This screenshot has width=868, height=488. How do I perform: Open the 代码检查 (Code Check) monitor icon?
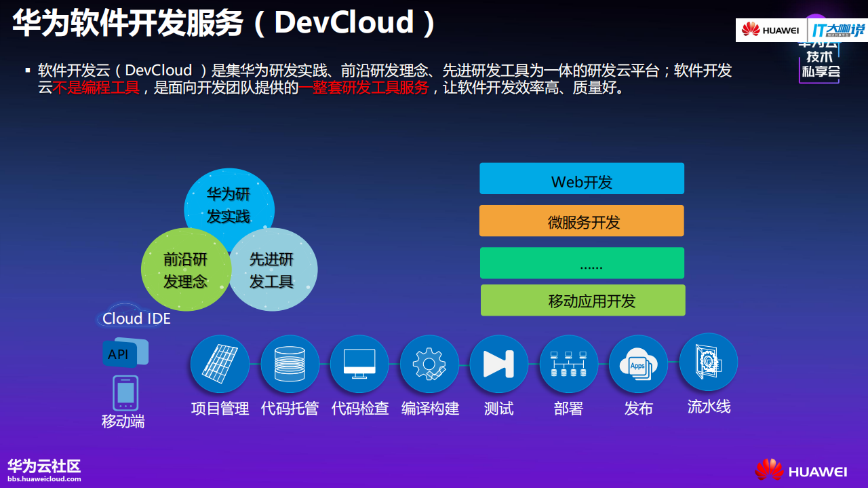click(359, 364)
